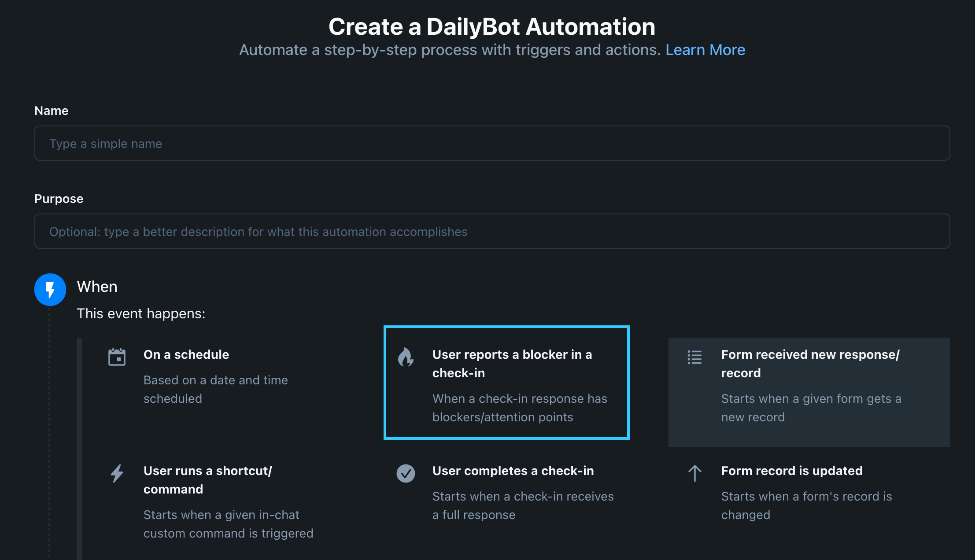Click the flame icon for blocker trigger

click(x=406, y=357)
